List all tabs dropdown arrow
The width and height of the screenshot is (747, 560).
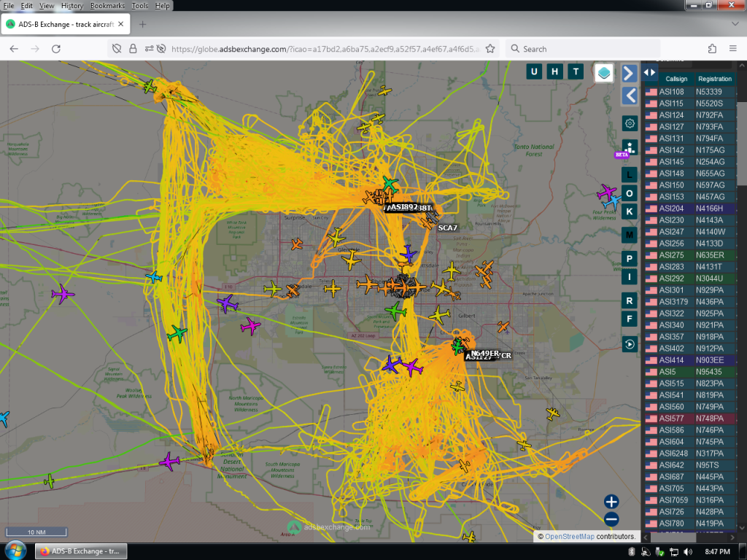click(x=735, y=24)
